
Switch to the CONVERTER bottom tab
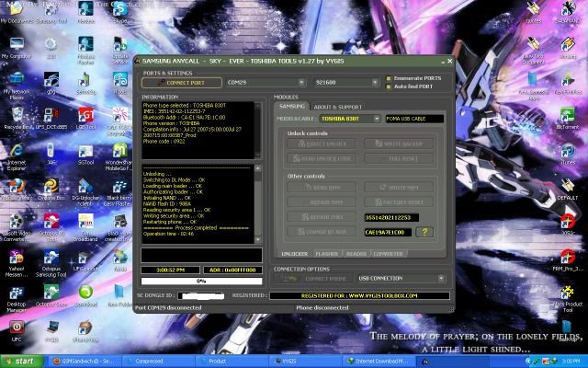[x=388, y=254]
